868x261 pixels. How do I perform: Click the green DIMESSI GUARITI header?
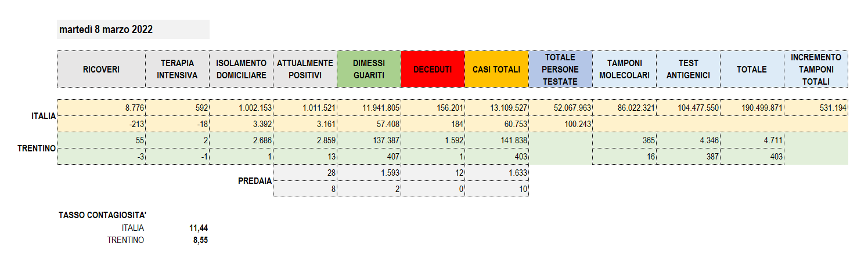(369, 69)
